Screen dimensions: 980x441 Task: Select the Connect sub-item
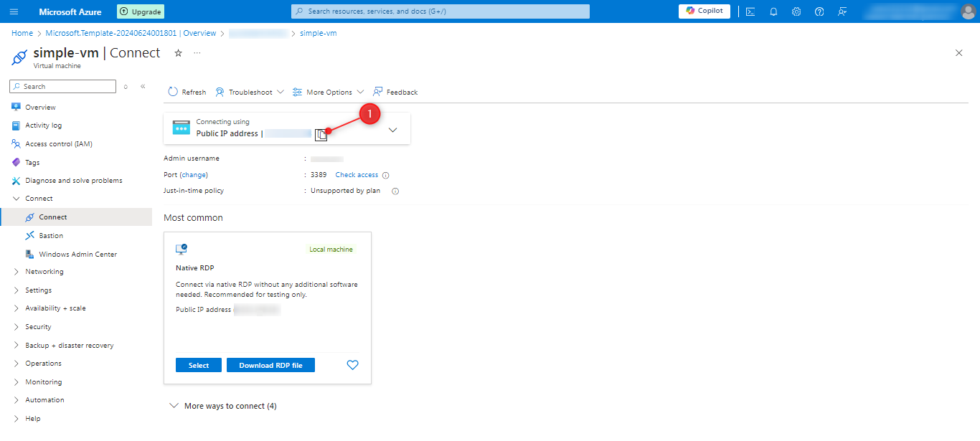pos(77,217)
